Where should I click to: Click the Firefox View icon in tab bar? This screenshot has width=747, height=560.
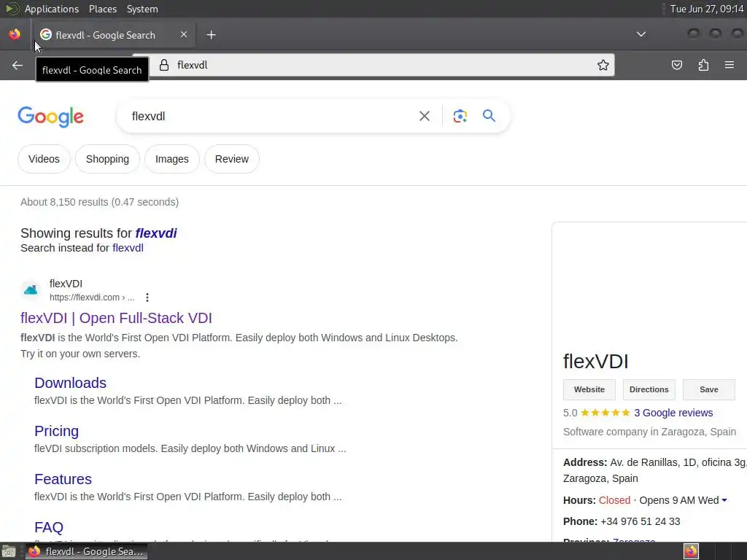[x=15, y=34]
